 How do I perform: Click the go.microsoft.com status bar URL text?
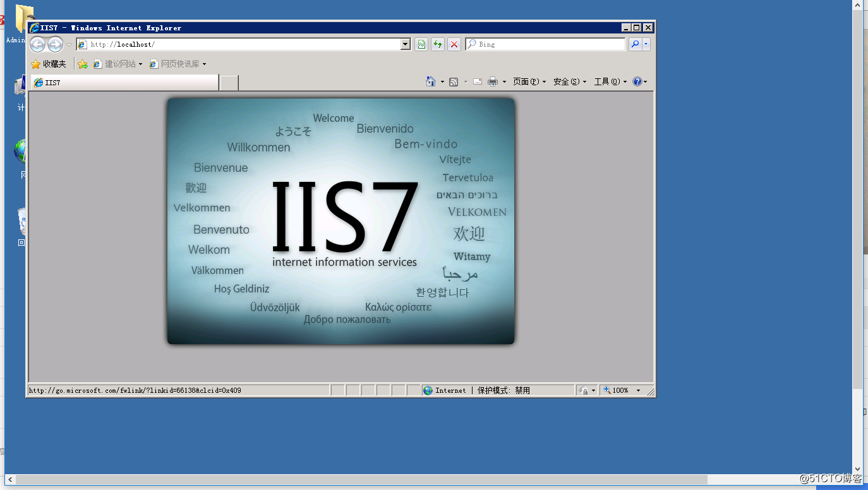135,390
